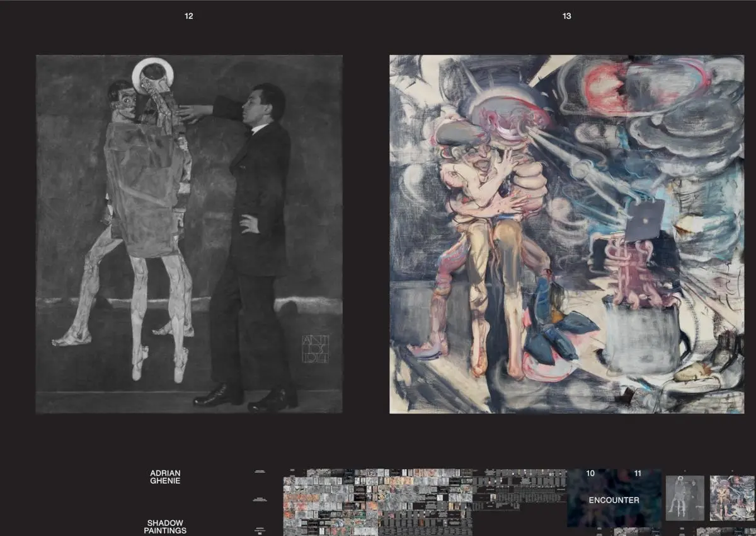
Task: Open the small colorful painting thumbnail in the navigator
Action: click(x=732, y=498)
